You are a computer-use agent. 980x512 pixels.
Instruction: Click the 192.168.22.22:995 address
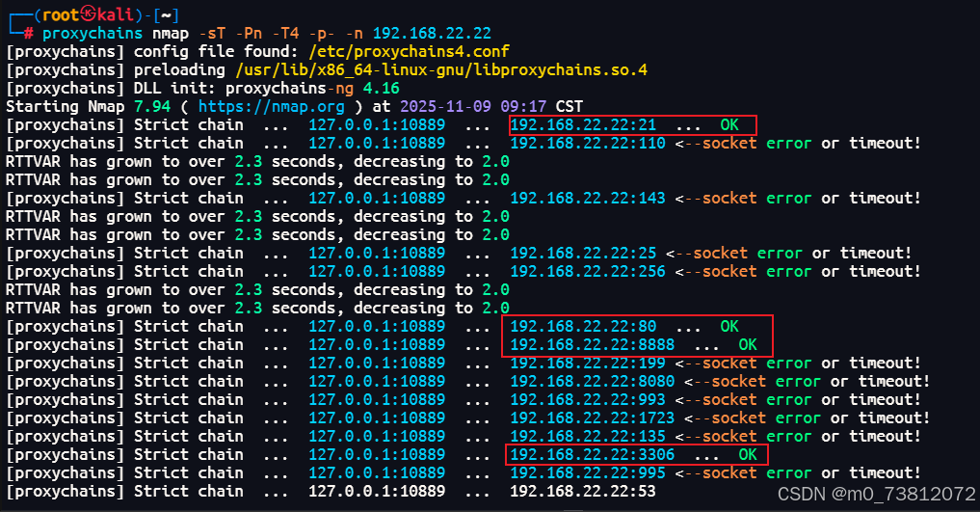(x=588, y=472)
